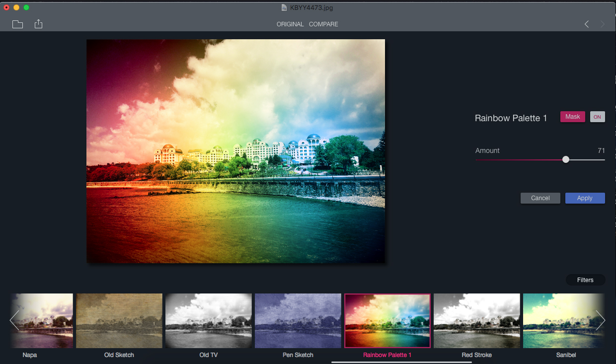Toggle the filter ON switch
Screen dimensions: 616x364
click(597, 117)
